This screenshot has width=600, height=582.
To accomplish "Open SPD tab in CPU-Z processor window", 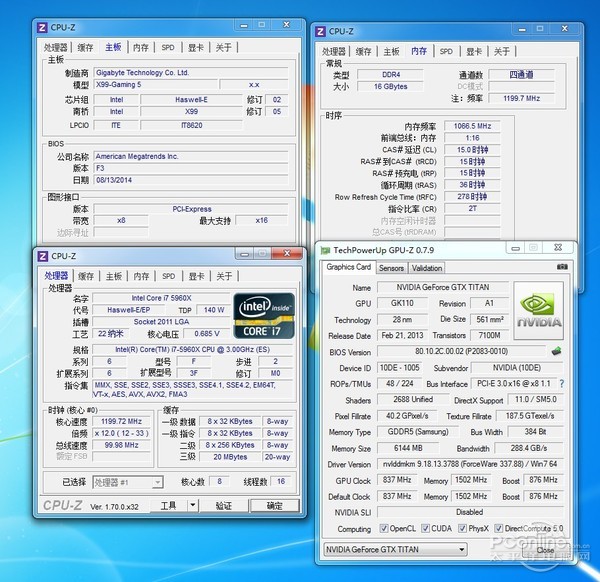I will tap(168, 276).
